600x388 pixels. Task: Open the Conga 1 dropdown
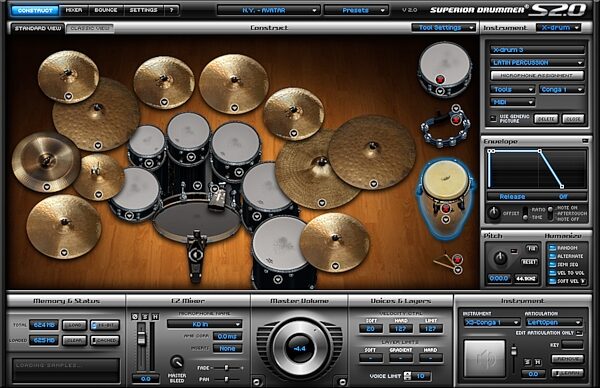562,90
